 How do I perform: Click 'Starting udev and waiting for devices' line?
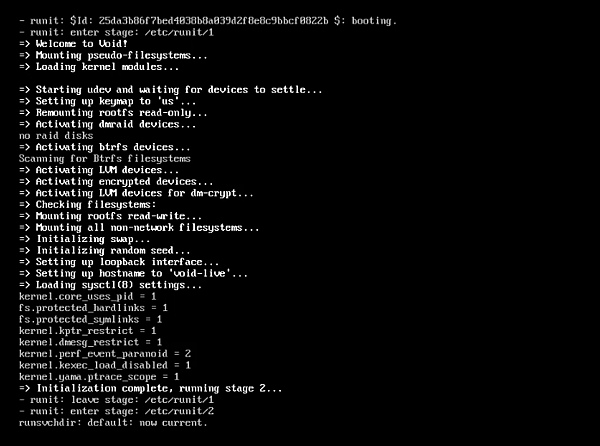170,90
